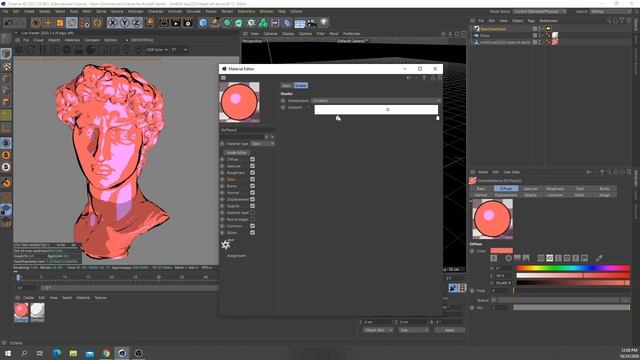Click the Octane logo in Material Editor
Screen dimensions: 640x360
(226, 244)
